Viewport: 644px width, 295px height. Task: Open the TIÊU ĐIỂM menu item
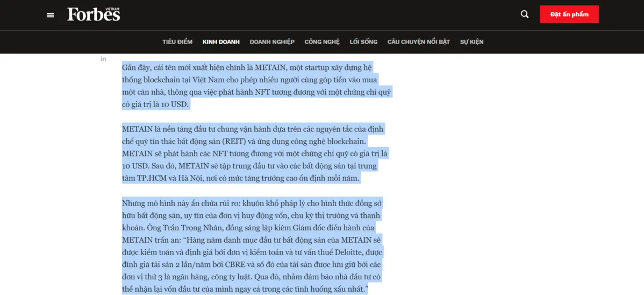coord(177,42)
